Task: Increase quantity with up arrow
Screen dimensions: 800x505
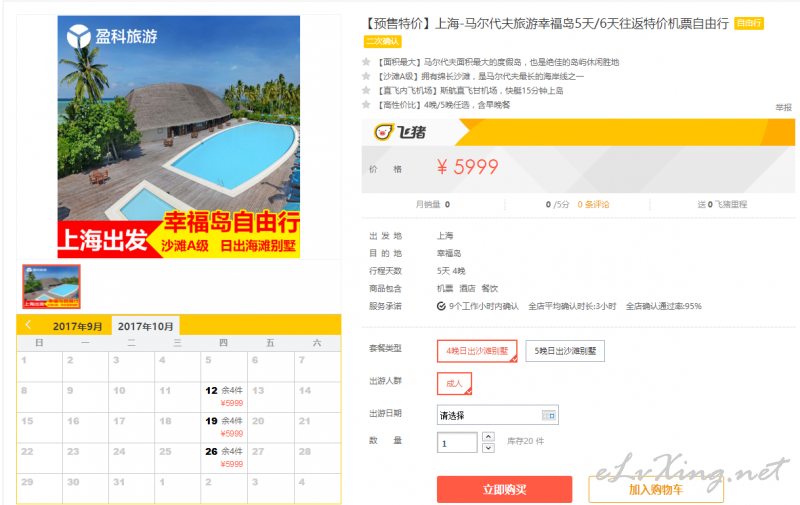Action: click(x=488, y=437)
